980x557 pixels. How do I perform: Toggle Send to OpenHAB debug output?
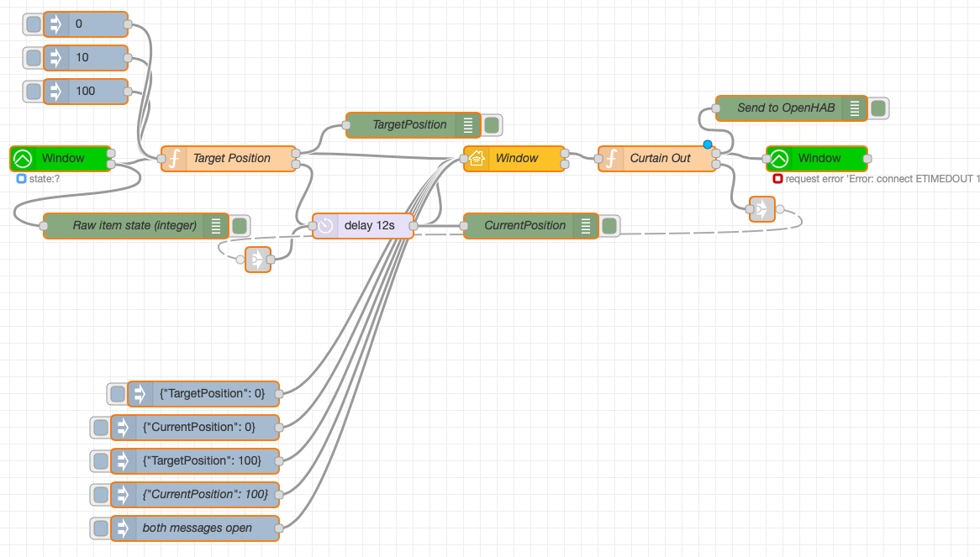[878, 108]
